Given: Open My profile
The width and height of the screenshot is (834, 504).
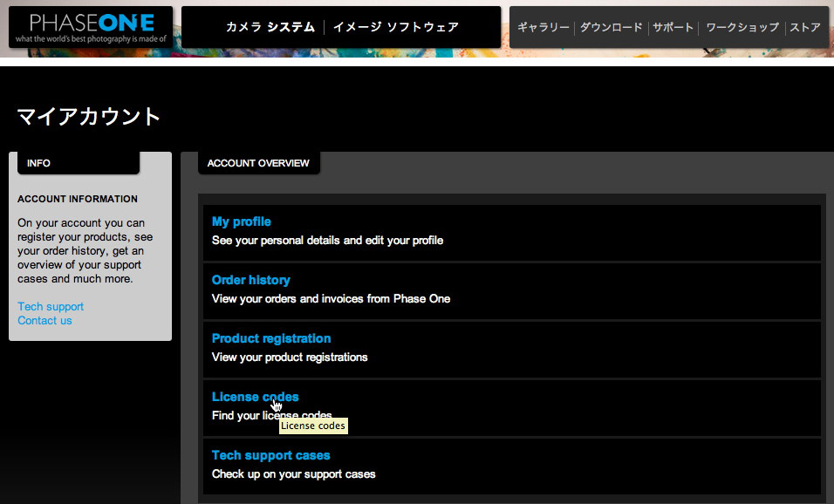Looking at the screenshot, I should [242, 221].
